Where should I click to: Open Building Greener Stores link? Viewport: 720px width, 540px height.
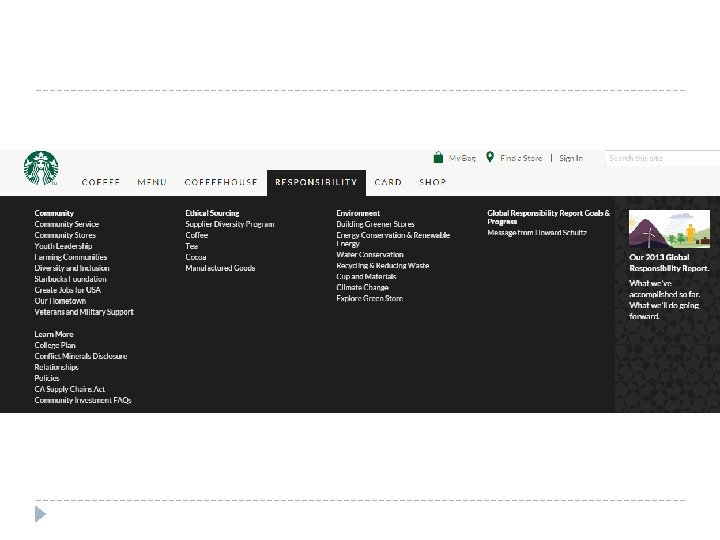(375, 224)
